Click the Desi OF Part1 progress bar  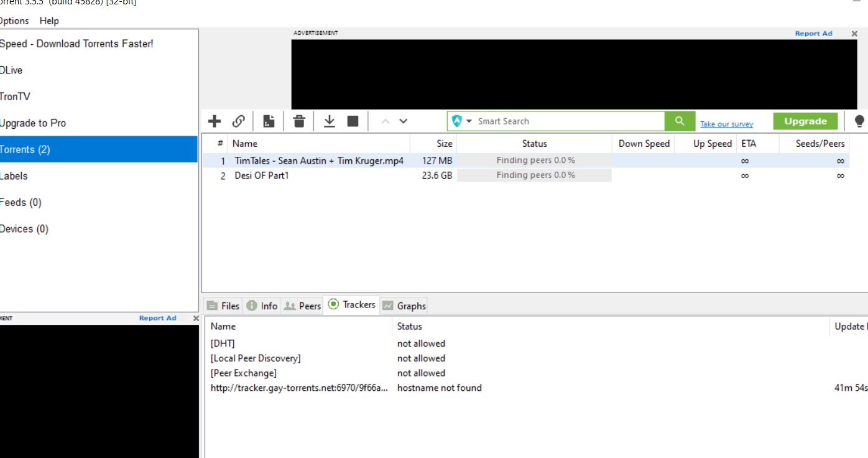pos(535,175)
